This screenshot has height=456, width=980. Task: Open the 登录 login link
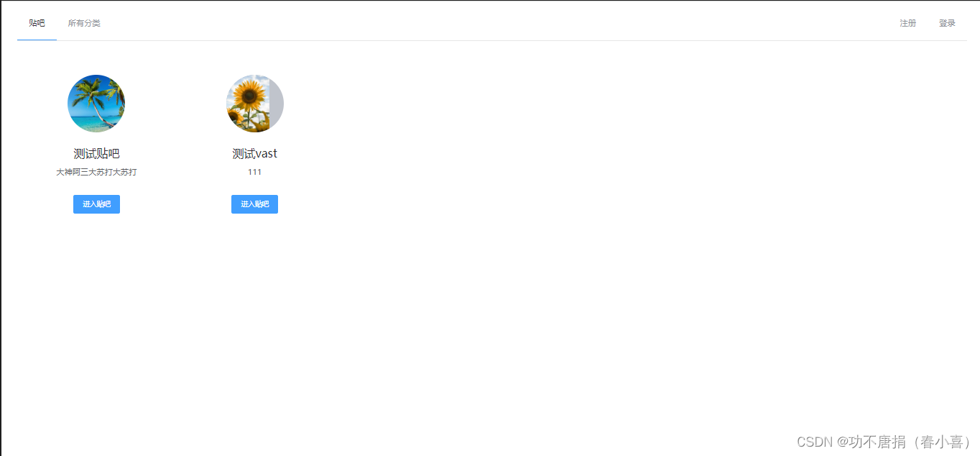click(x=947, y=23)
